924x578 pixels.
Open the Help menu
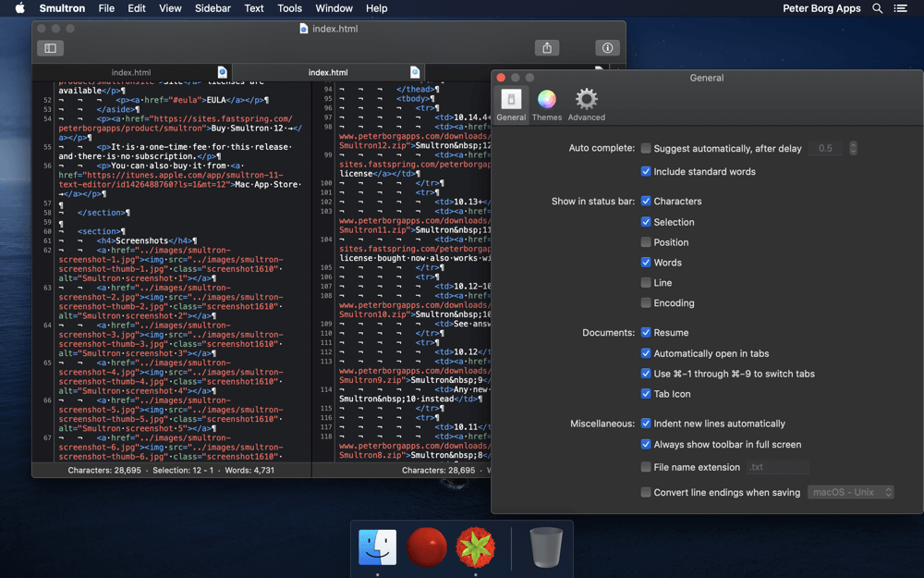click(377, 8)
